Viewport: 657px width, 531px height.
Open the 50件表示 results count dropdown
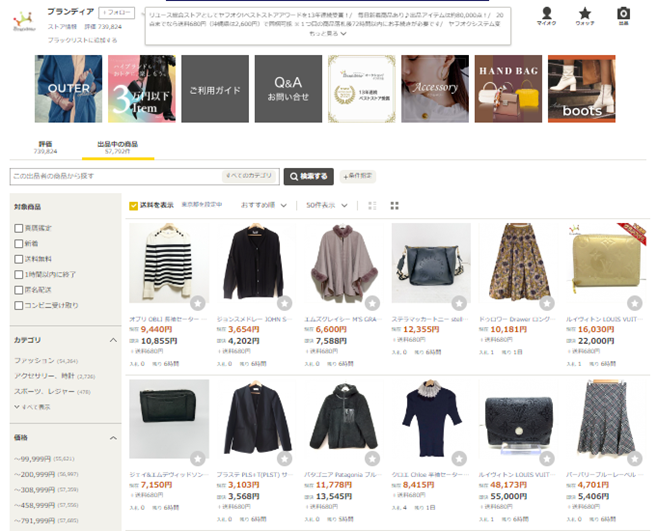pyautogui.click(x=326, y=205)
